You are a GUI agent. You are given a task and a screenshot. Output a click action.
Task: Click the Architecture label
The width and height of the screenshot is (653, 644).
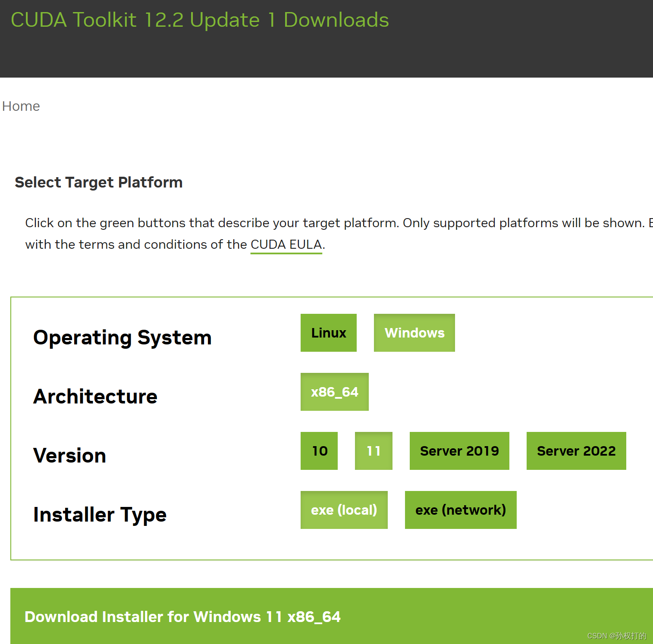(x=95, y=397)
